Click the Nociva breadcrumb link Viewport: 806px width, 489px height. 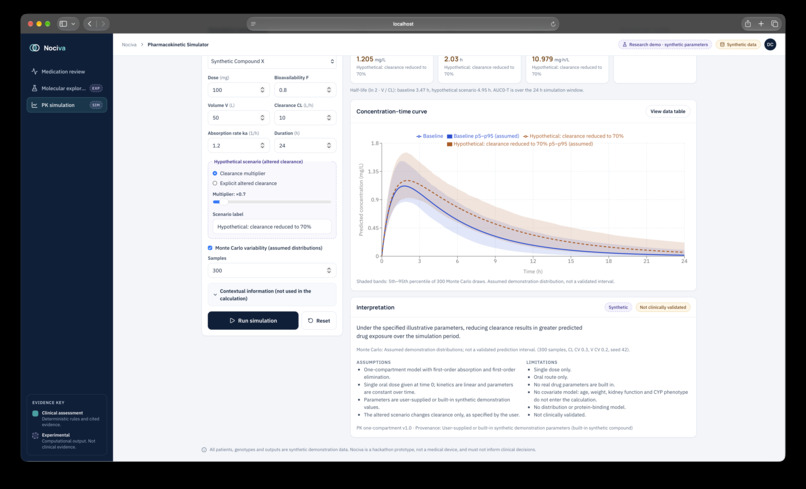(129, 45)
